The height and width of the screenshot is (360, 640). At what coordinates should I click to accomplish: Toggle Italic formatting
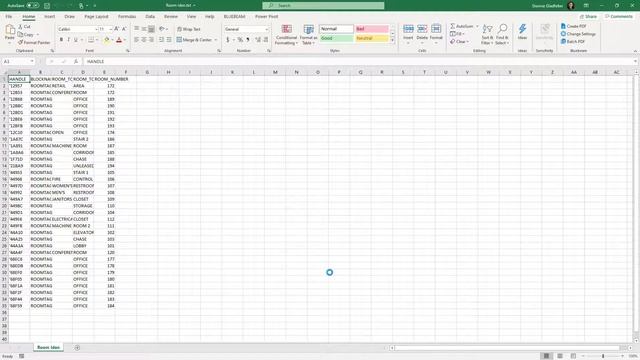point(68,40)
